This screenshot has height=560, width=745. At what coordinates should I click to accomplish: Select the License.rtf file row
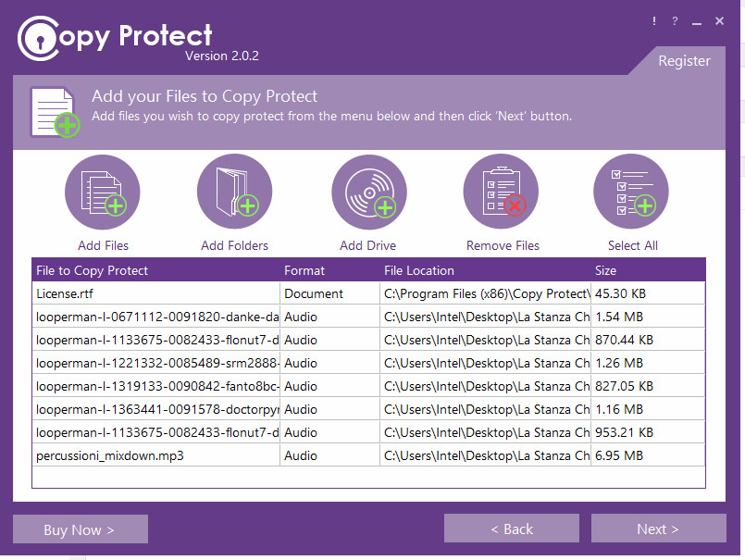[155, 293]
